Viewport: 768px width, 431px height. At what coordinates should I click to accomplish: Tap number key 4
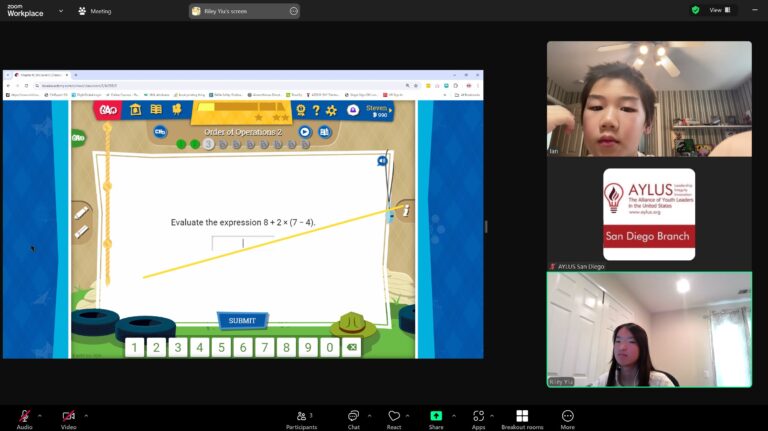point(199,347)
